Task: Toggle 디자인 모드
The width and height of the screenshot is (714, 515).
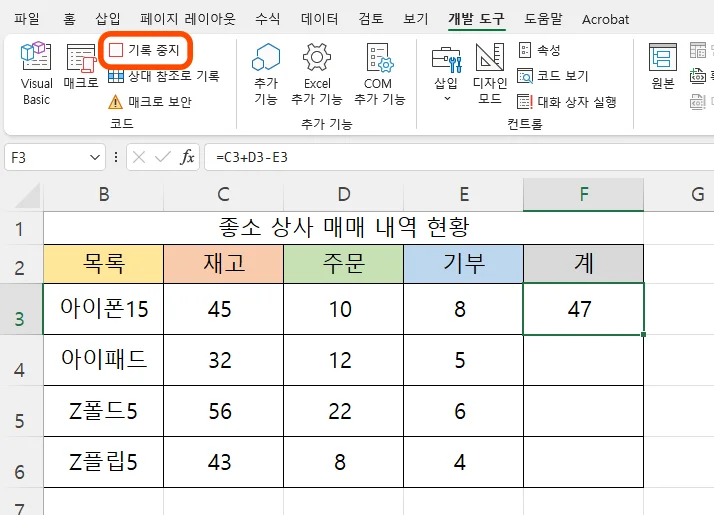Action: coord(490,74)
